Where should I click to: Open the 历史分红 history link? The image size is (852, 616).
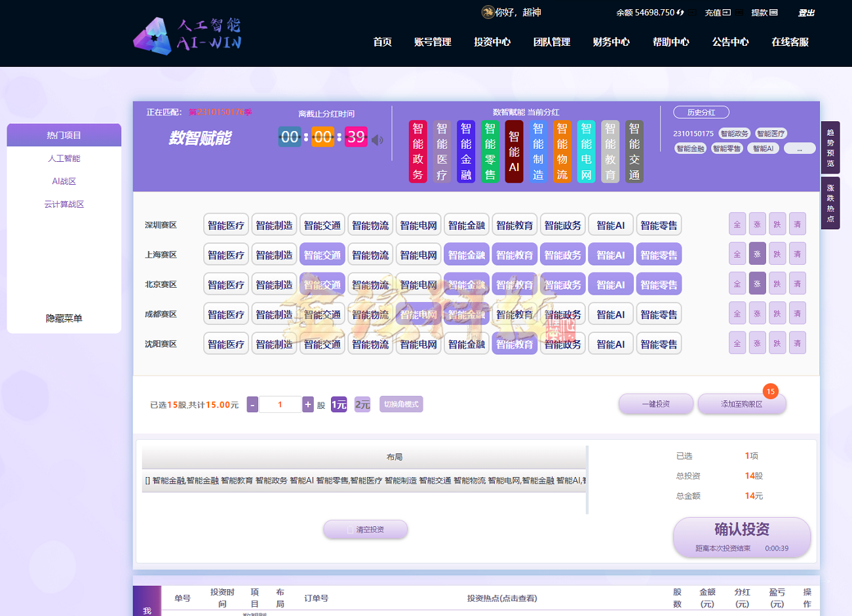pyautogui.click(x=702, y=112)
